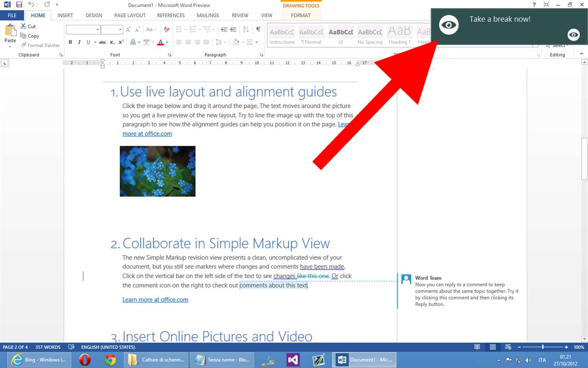Expand the Paste options arrow
The height and width of the screenshot is (368, 588).
click(10, 46)
